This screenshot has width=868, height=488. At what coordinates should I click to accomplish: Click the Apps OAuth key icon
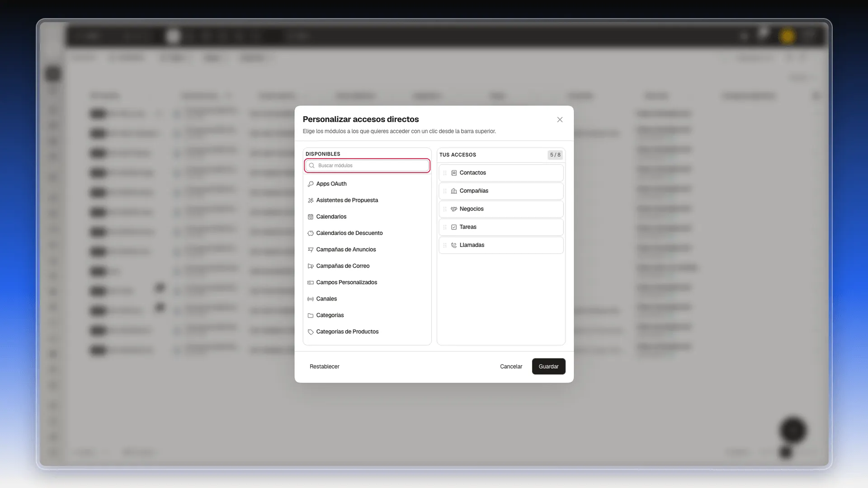(311, 184)
